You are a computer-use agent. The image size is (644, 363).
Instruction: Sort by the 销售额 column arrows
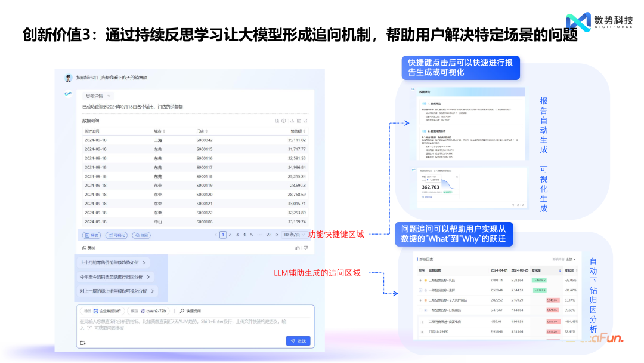point(304,131)
